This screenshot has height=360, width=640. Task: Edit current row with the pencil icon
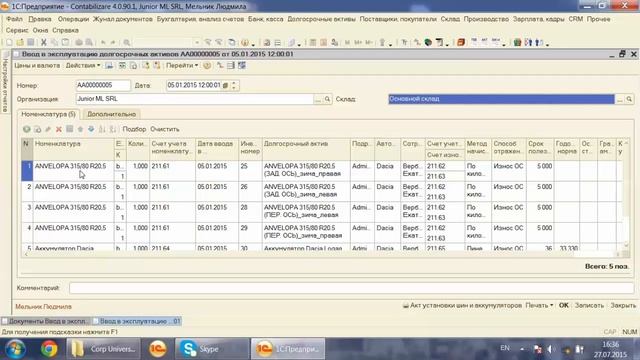tap(48, 129)
